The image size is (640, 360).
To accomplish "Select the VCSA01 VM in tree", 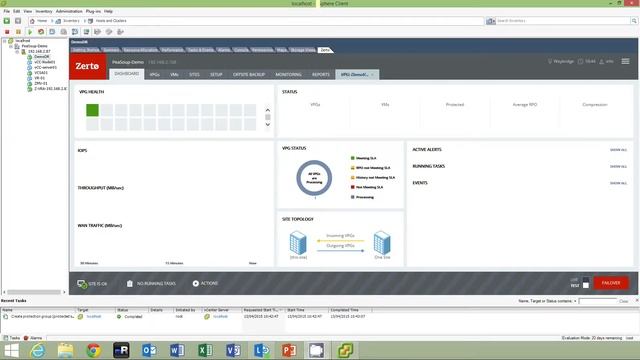I will coord(41,73).
